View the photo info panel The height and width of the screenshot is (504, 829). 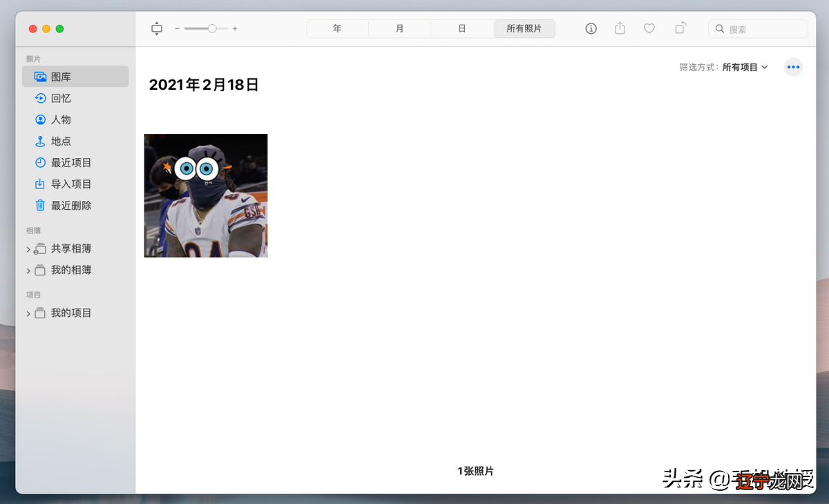click(591, 28)
